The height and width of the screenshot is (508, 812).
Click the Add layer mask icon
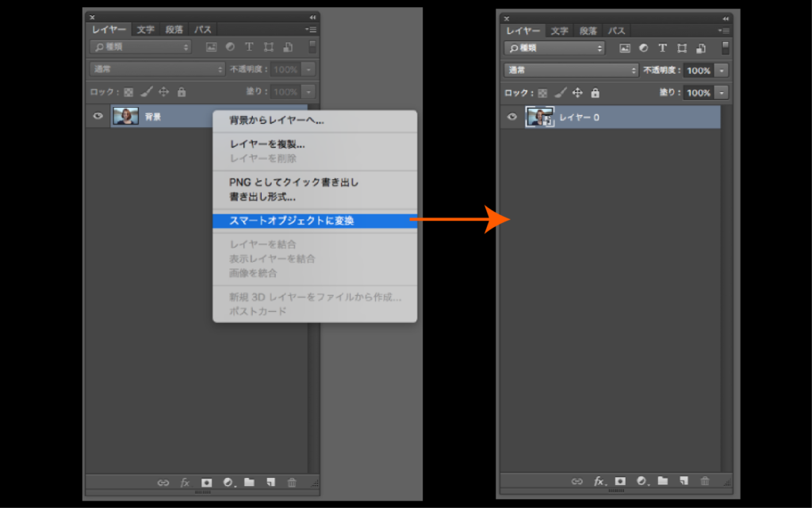click(x=205, y=482)
